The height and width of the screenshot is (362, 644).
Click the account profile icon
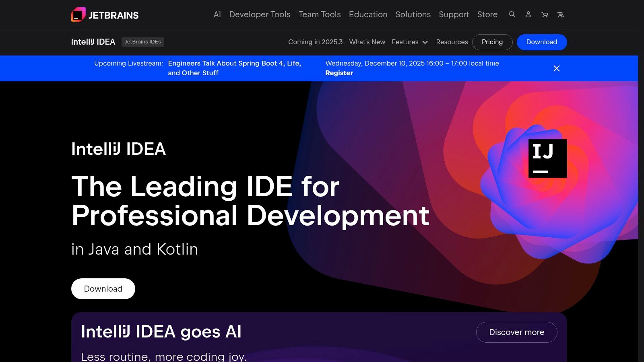point(528,14)
